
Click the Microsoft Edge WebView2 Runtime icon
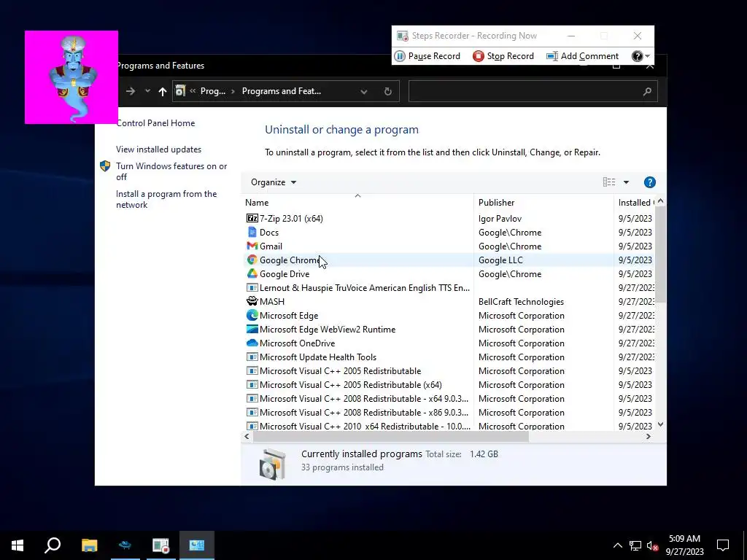[x=252, y=329]
